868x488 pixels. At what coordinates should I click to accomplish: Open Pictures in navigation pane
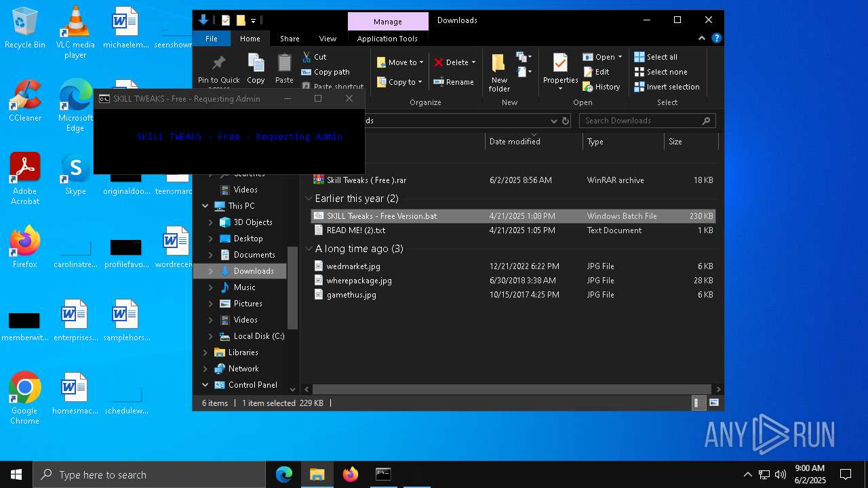click(248, 304)
